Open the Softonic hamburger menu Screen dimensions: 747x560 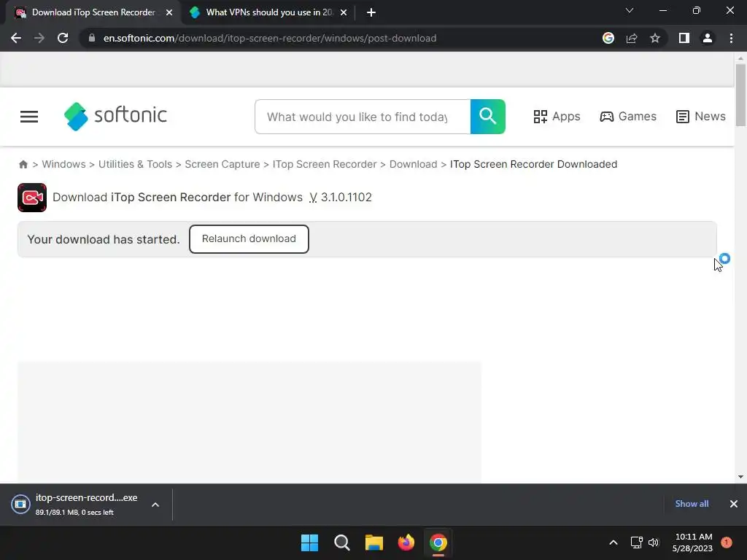click(29, 117)
